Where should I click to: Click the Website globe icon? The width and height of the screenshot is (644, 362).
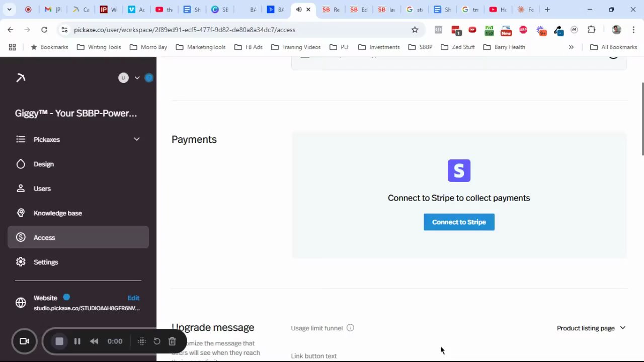(21, 303)
